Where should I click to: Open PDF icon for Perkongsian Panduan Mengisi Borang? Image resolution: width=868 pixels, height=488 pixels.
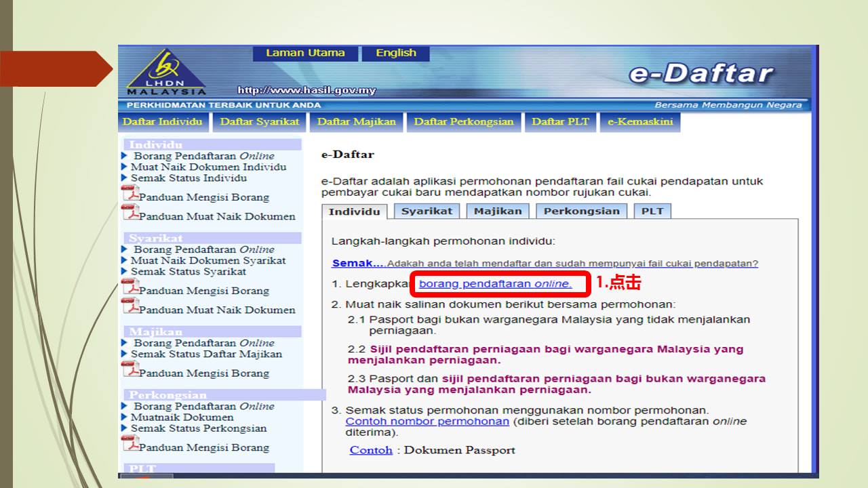point(130,445)
